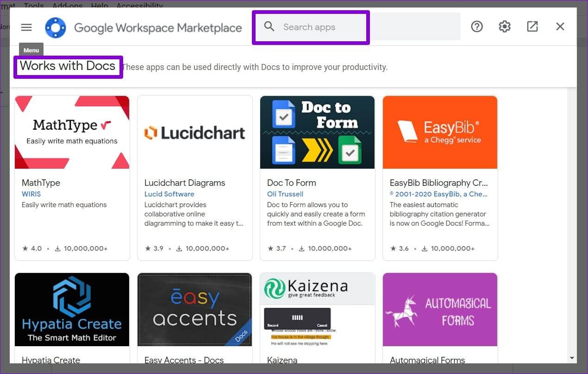The height and width of the screenshot is (374, 588).
Task: Open the Lucidchart banner thumbnail
Action: pyautogui.click(x=195, y=132)
